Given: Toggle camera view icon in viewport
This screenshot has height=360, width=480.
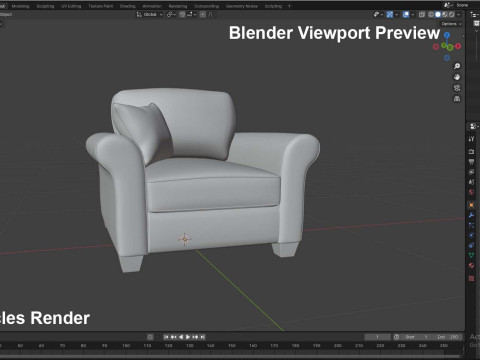Looking at the screenshot, I should click(x=457, y=88).
